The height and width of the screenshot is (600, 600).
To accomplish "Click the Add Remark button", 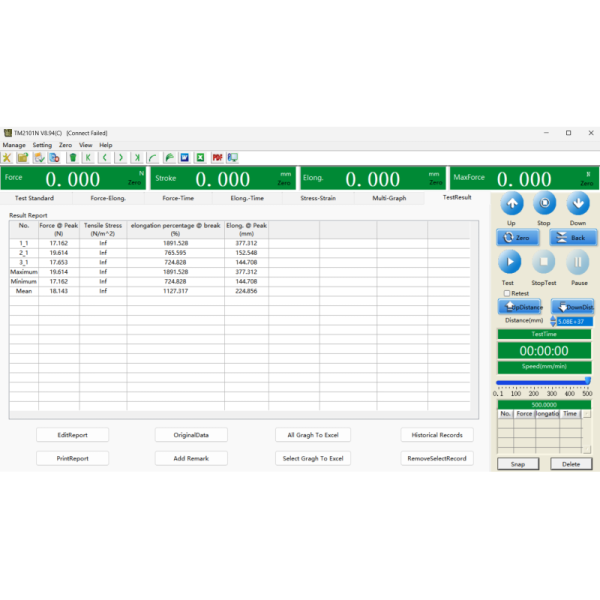I will 191,458.
